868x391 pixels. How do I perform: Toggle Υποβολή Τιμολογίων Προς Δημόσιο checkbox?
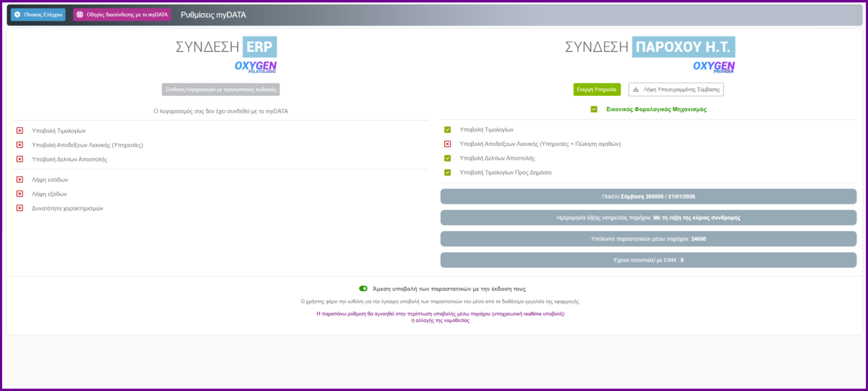point(448,172)
